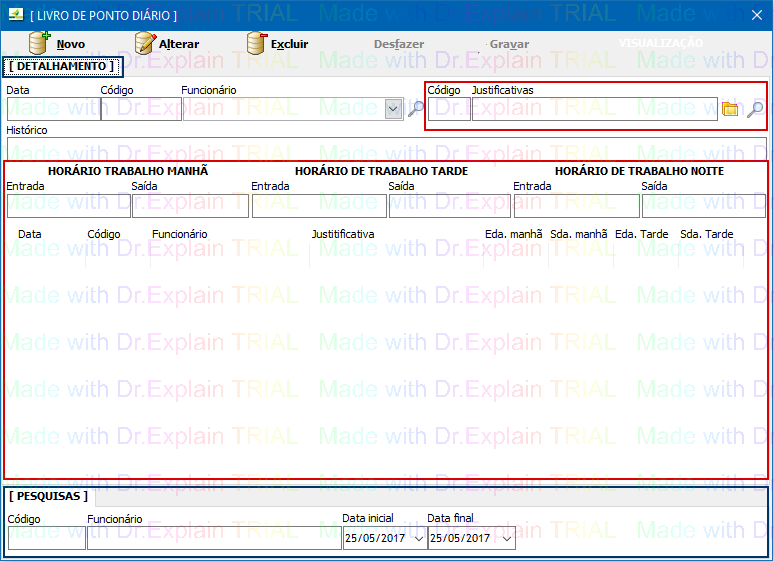Open the Justificativas folder icon
This screenshot has height=562, width=774.
click(730, 109)
